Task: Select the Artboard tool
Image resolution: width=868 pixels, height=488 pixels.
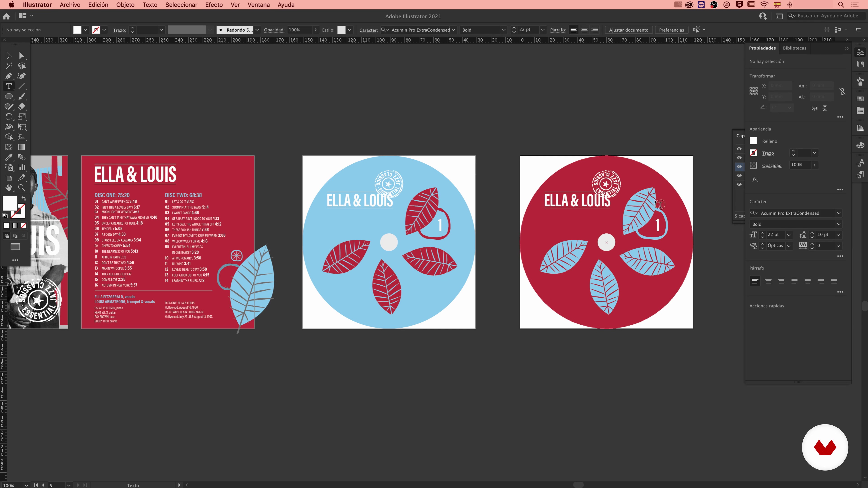Action: click(9, 178)
